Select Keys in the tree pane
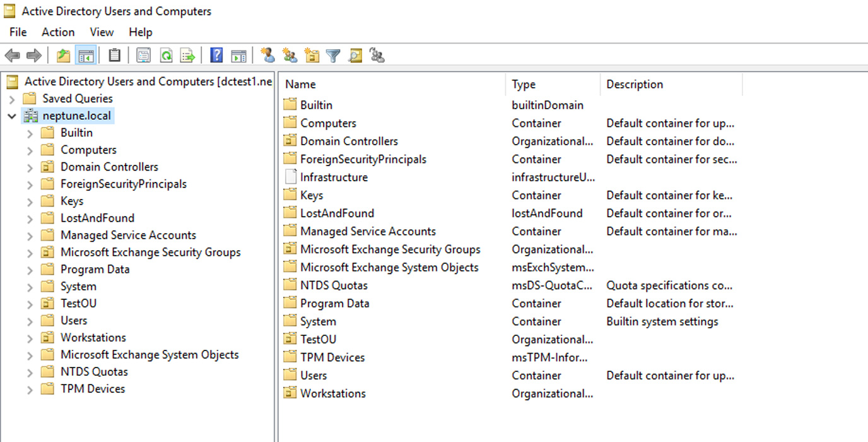This screenshot has width=868, height=442. point(72,201)
